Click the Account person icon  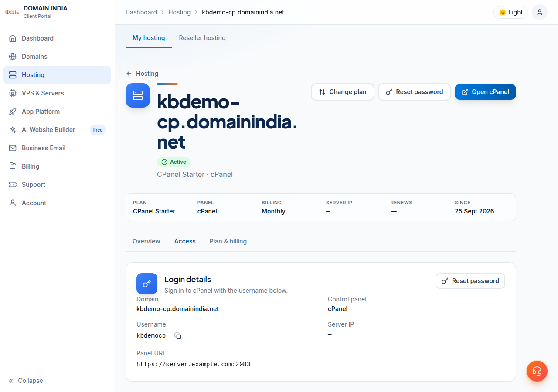coord(13,203)
